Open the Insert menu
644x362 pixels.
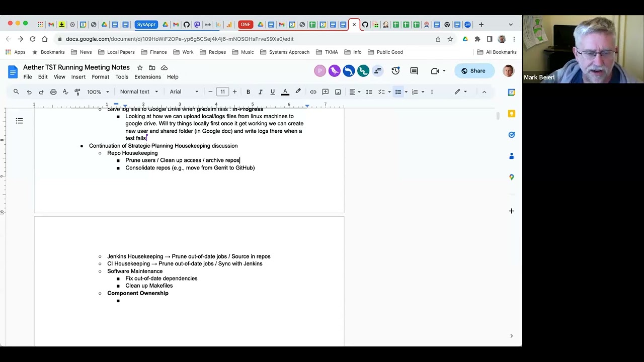pos(78,77)
